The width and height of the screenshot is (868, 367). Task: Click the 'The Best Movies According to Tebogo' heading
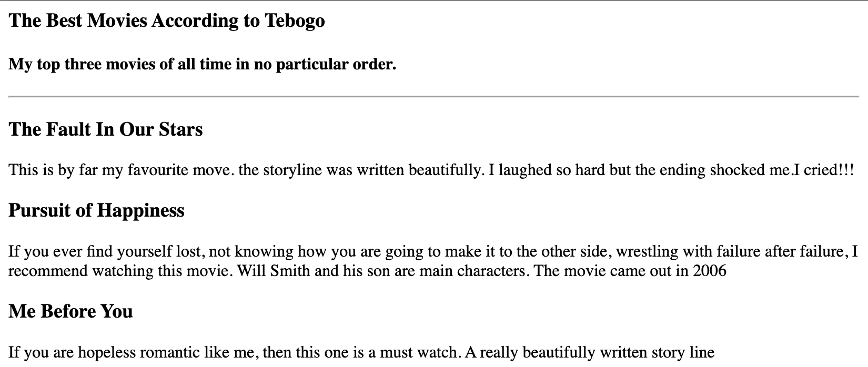pos(167,21)
